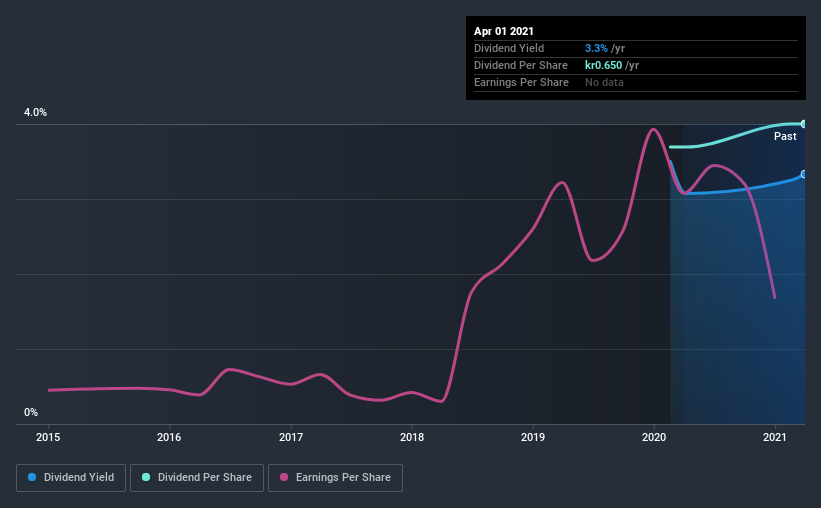Click the 2015 x-axis label
Image resolution: width=821 pixels, height=508 pixels.
[48, 437]
